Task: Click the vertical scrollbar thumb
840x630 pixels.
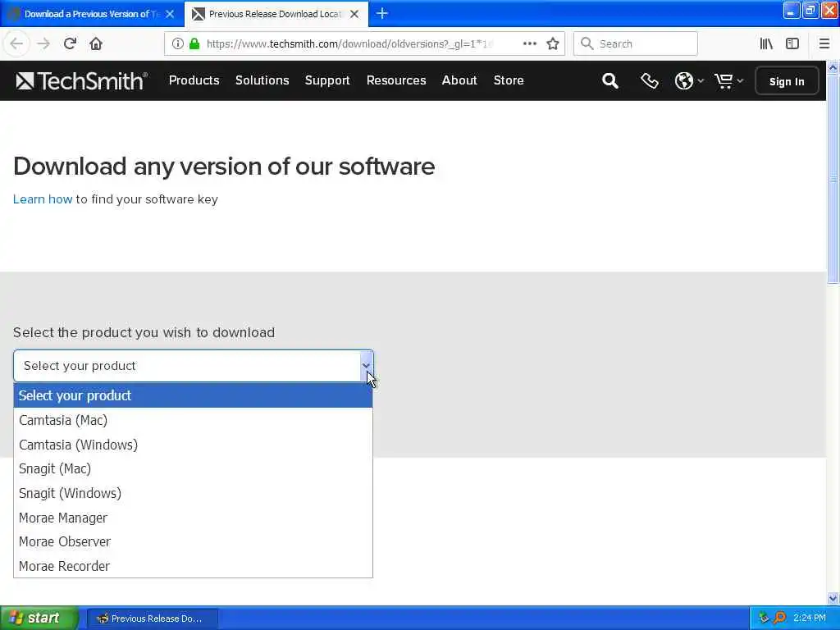Action: click(833, 178)
